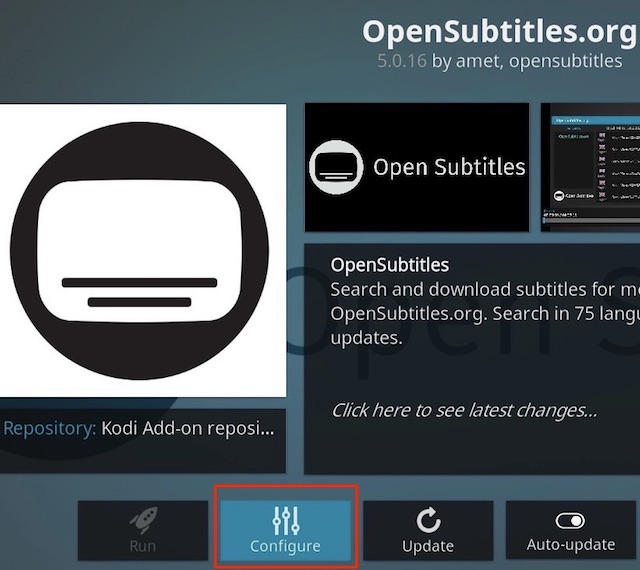Screen dimensions: 640x570
Task: Click the Update button
Action: [x=428, y=531]
